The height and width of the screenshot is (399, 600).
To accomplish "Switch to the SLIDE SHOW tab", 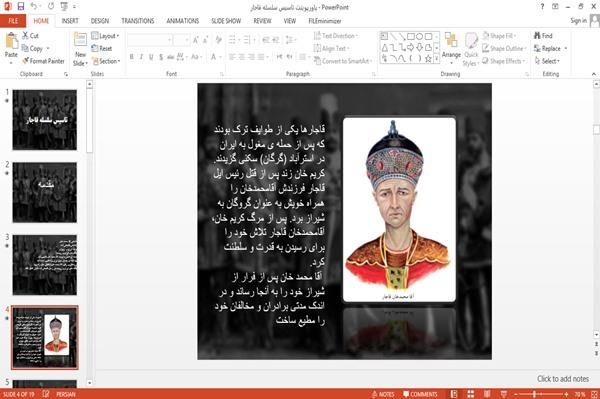I will [226, 21].
